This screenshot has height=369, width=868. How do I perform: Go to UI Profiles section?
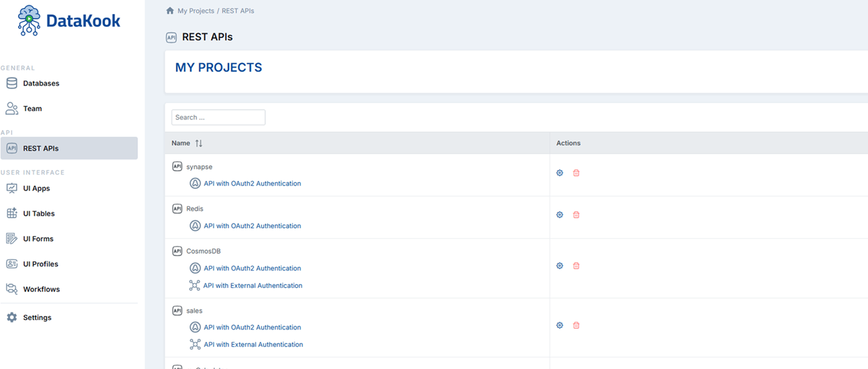(x=41, y=264)
